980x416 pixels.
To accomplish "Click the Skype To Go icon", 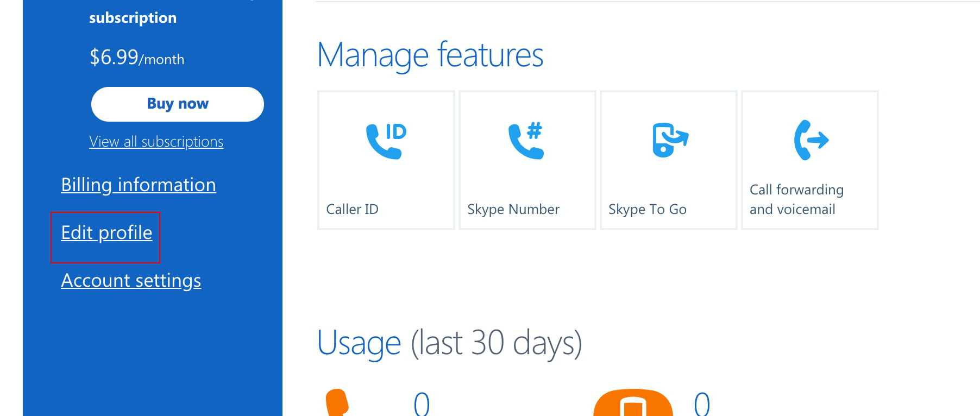I will 670,140.
